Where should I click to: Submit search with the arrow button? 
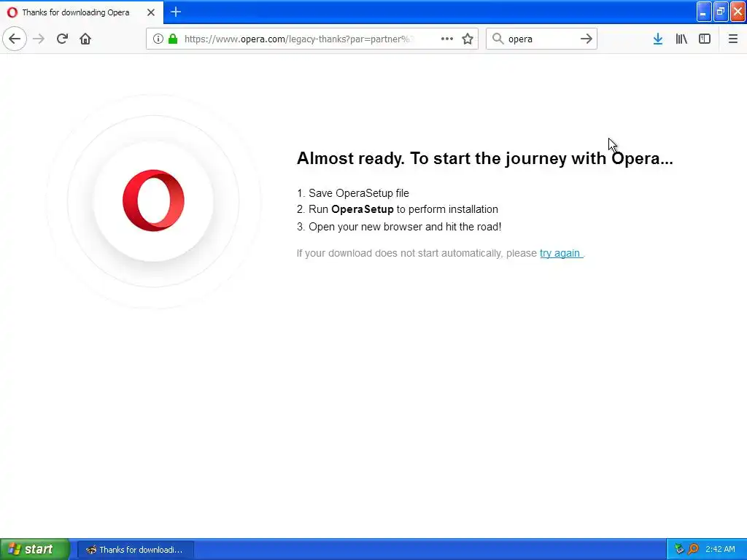[587, 39]
